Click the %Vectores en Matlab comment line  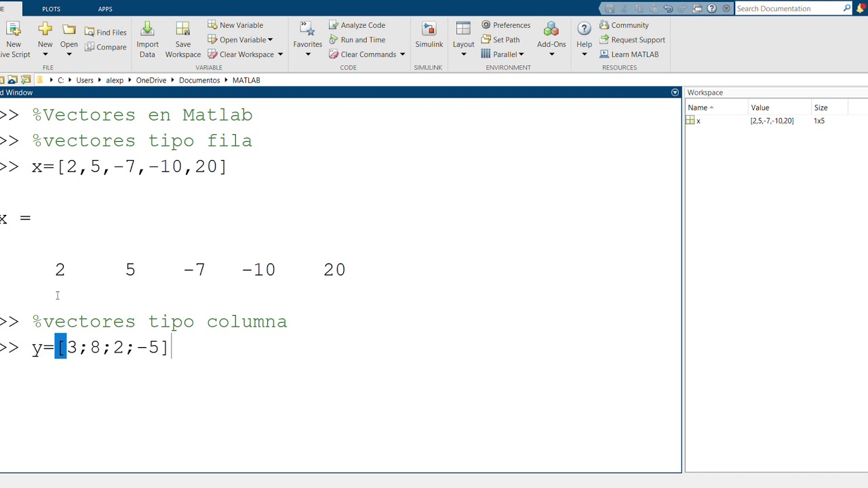(142, 115)
